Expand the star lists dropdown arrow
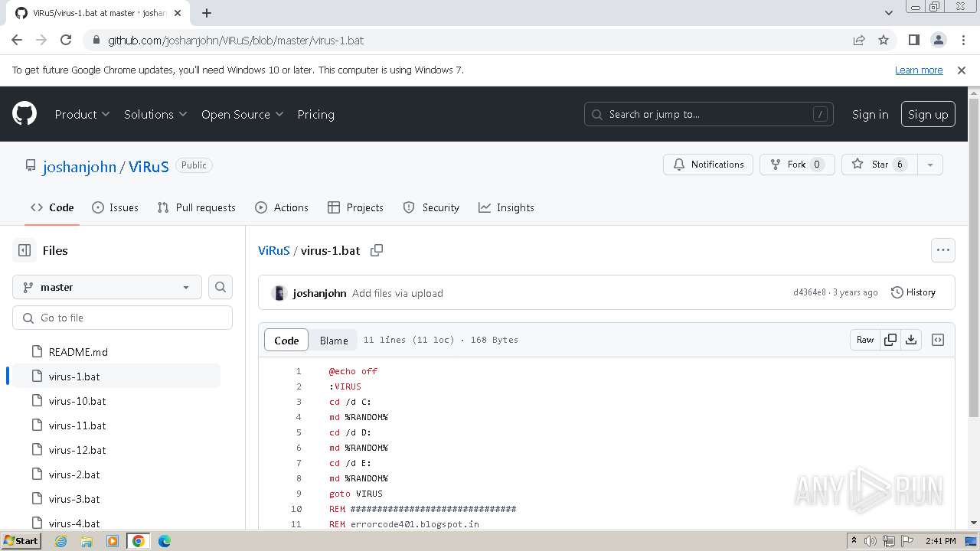This screenshot has width=980, height=551. [929, 165]
